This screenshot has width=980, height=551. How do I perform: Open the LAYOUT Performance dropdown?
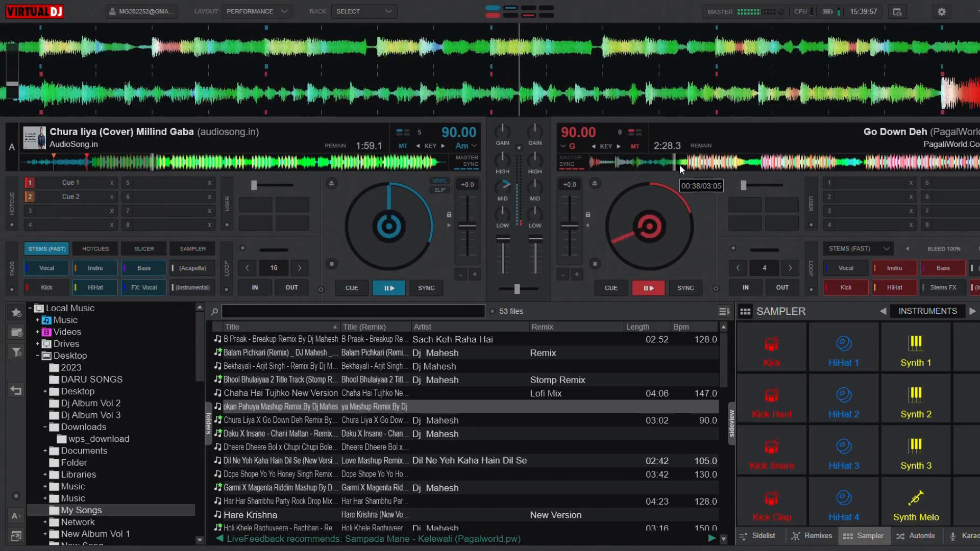click(257, 11)
